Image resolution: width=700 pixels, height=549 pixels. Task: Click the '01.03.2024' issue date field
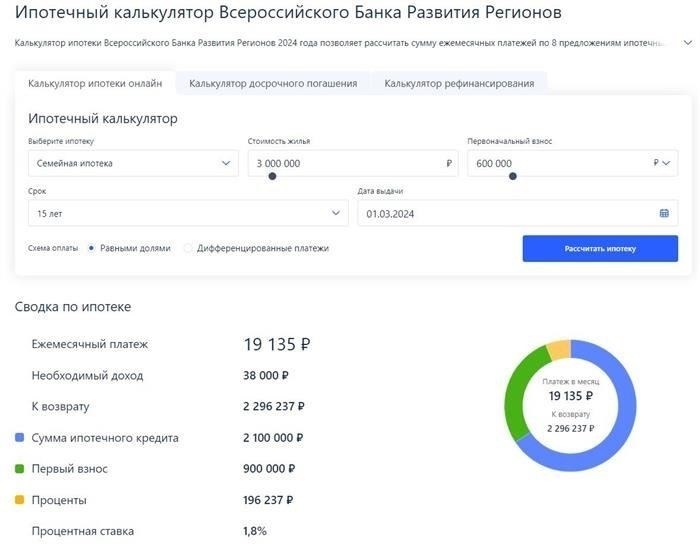[x=517, y=213]
